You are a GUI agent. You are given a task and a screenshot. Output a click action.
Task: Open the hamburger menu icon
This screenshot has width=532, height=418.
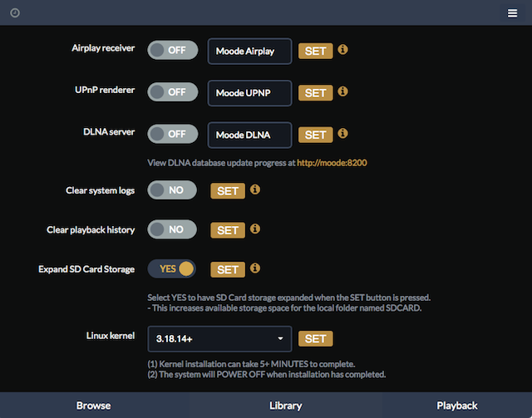pyautogui.click(x=512, y=13)
